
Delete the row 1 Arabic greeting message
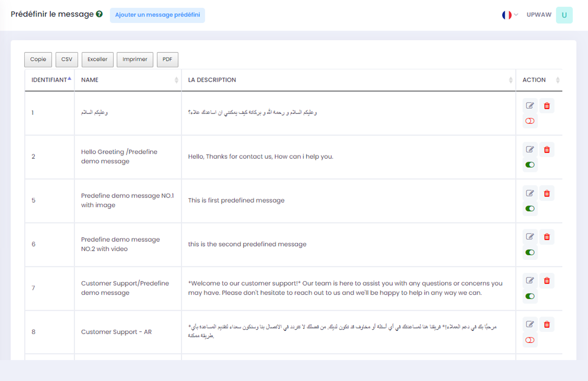(x=547, y=106)
